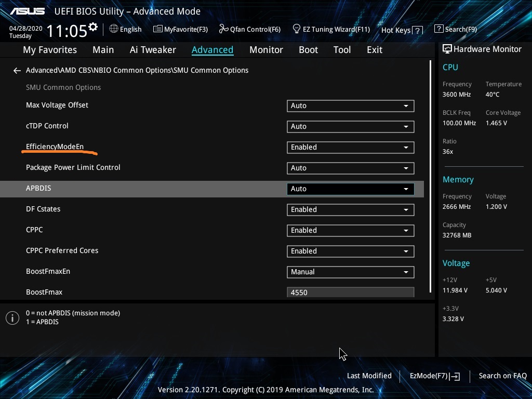This screenshot has width=532, height=399.
Task: Select the DF Cstates label
Action: click(x=43, y=209)
